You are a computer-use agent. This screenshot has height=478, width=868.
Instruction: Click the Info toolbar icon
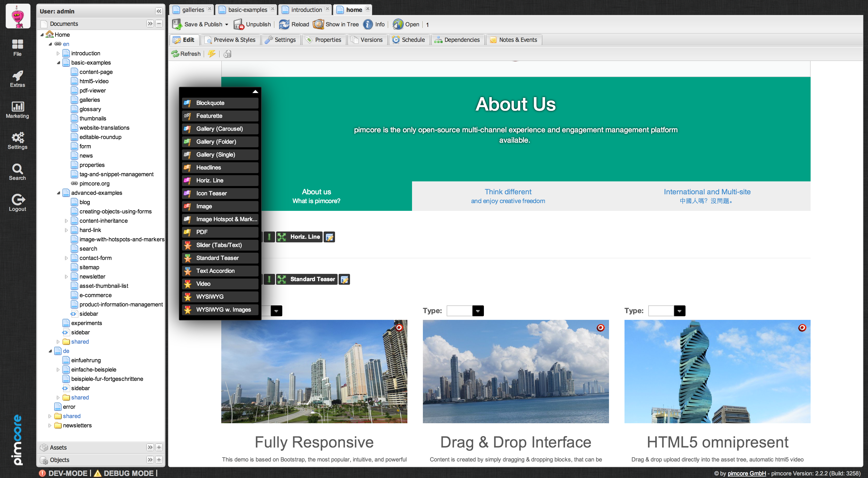click(368, 24)
